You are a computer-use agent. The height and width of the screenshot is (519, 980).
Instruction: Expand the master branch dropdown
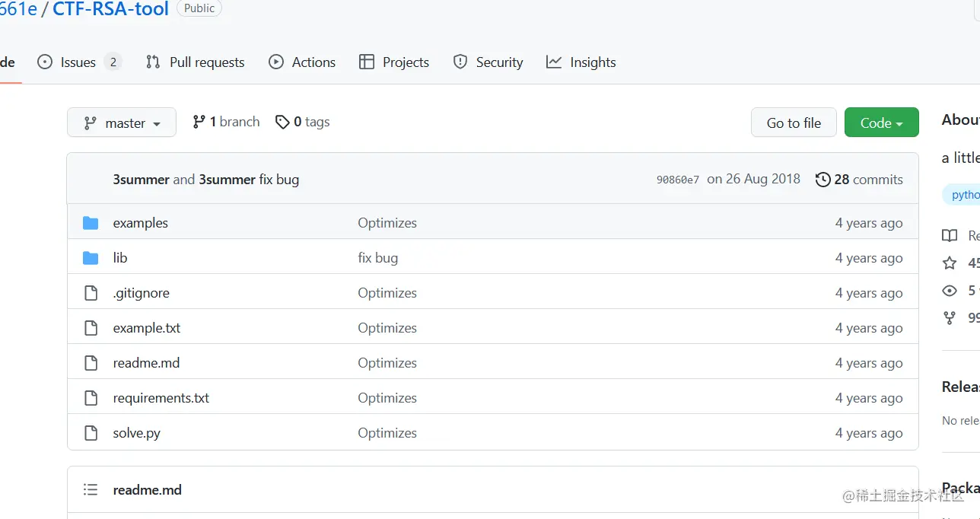(x=122, y=123)
